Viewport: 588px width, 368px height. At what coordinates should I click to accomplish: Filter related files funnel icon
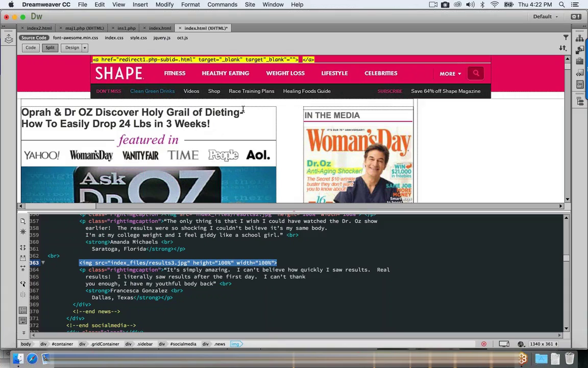566,37
